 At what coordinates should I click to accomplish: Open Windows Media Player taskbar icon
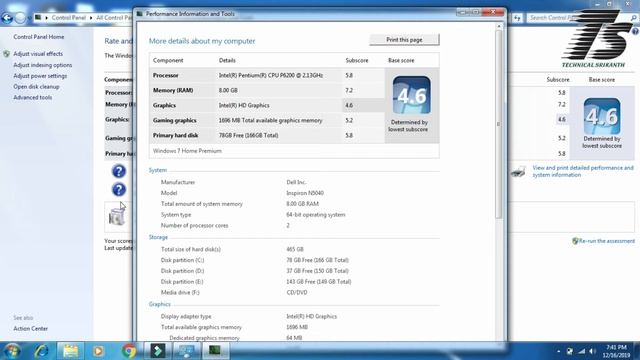tap(98, 351)
